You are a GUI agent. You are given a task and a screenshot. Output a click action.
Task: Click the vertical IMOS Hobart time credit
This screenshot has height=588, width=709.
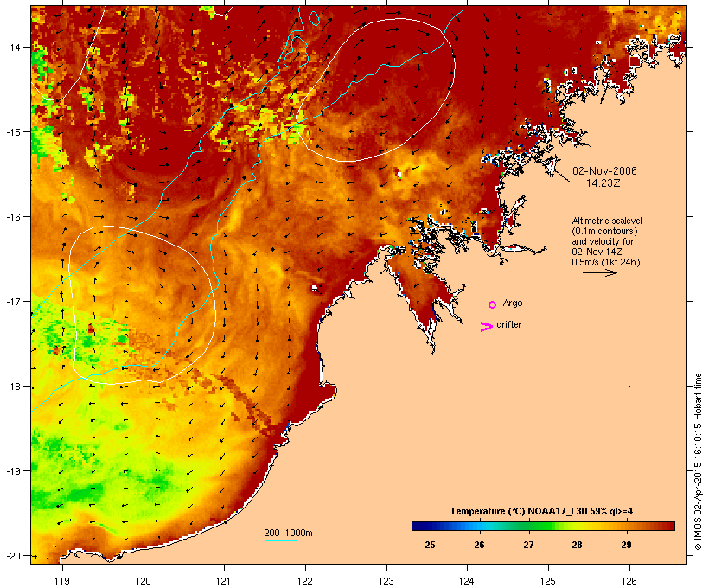698,462
